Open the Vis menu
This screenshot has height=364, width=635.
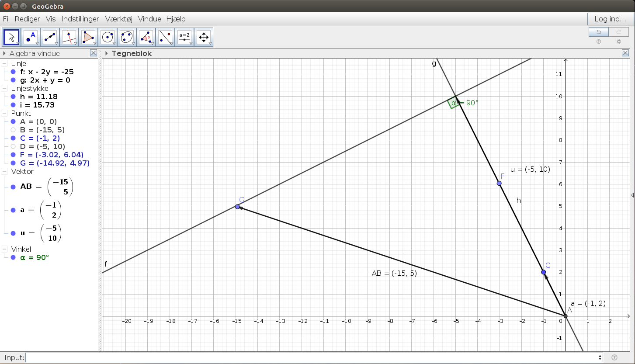(x=51, y=19)
